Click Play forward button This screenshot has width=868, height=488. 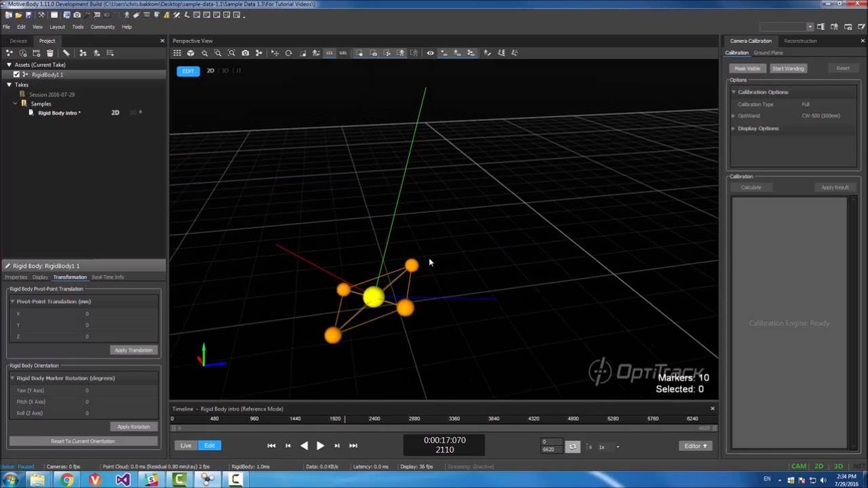(320, 446)
